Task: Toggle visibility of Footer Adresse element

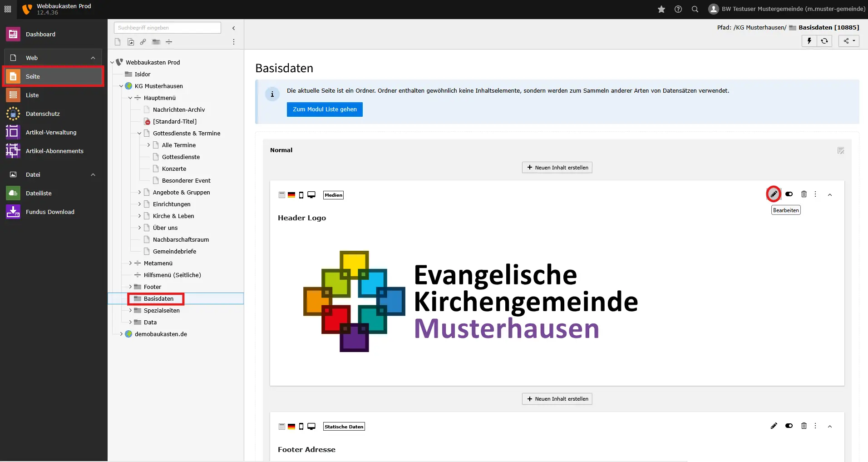Action: (789, 426)
